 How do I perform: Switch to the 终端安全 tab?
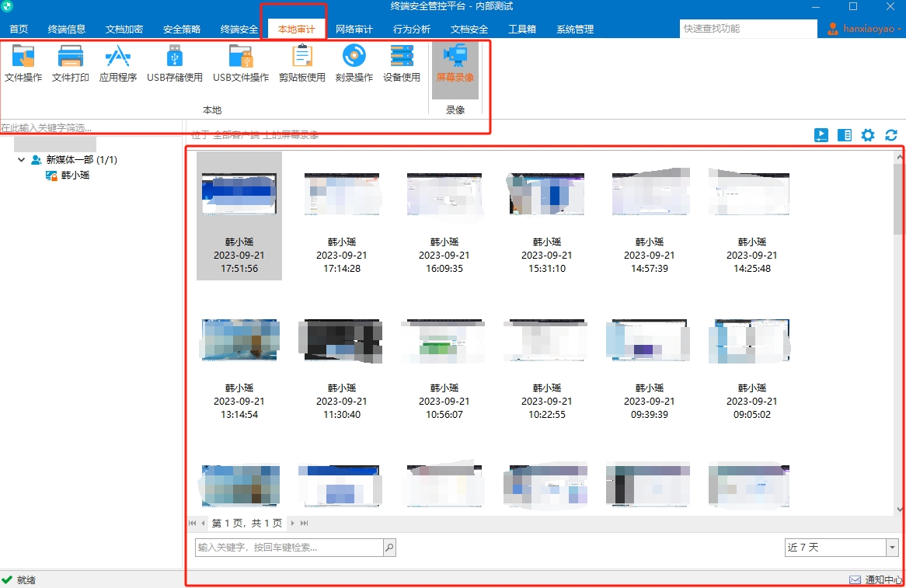tap(239, 29)
